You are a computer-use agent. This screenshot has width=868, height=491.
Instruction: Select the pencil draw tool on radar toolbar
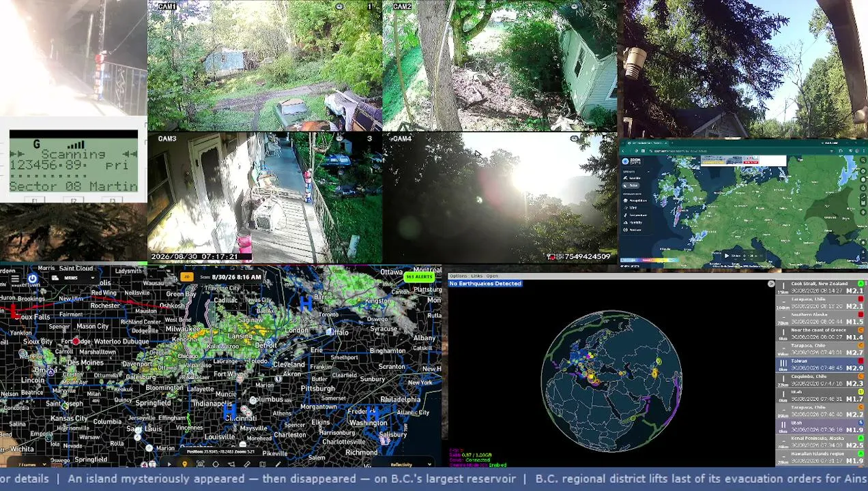278,464
